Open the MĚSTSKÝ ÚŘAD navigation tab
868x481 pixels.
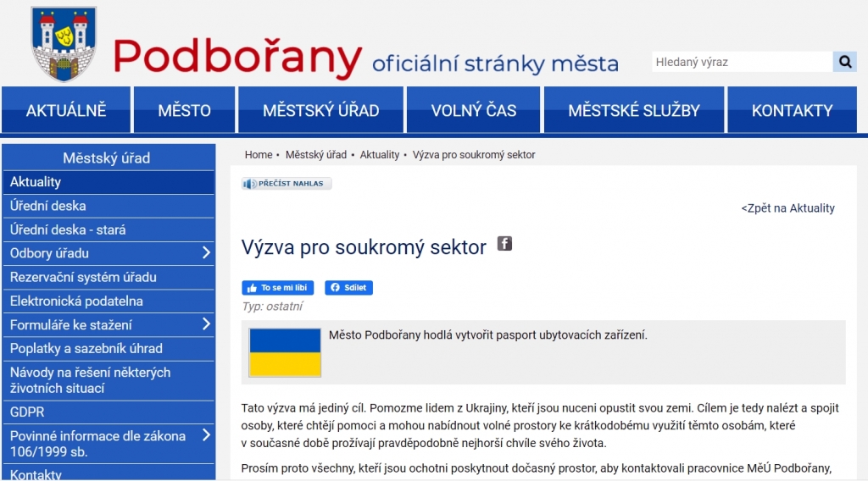(x=320, y=110)
